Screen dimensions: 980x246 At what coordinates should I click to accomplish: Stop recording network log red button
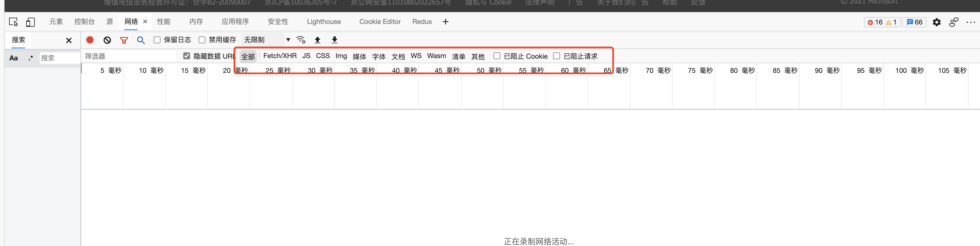[x=90, y=40]
